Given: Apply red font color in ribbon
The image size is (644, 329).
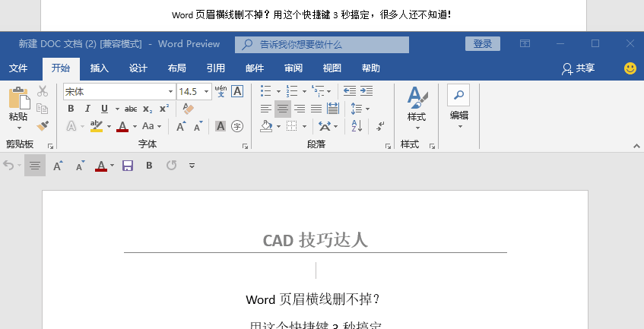Looking at the screenshot, I should pos(122,126).
